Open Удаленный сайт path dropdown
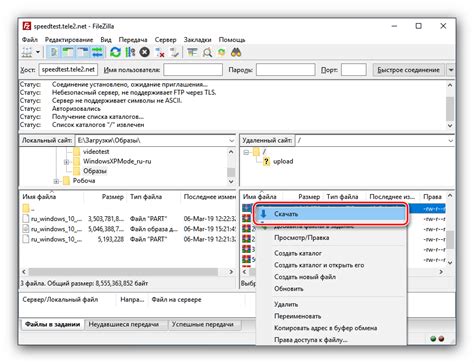The width and height of the screenshot is (474, 363). (x=450, y=140)
